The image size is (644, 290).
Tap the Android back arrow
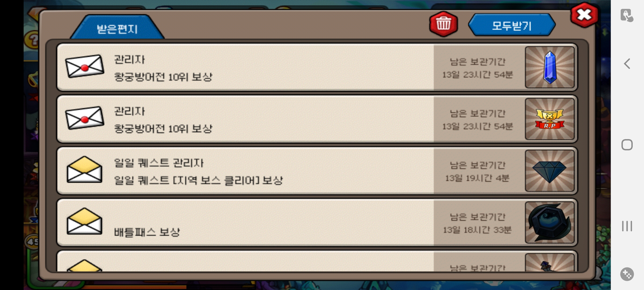627,64
